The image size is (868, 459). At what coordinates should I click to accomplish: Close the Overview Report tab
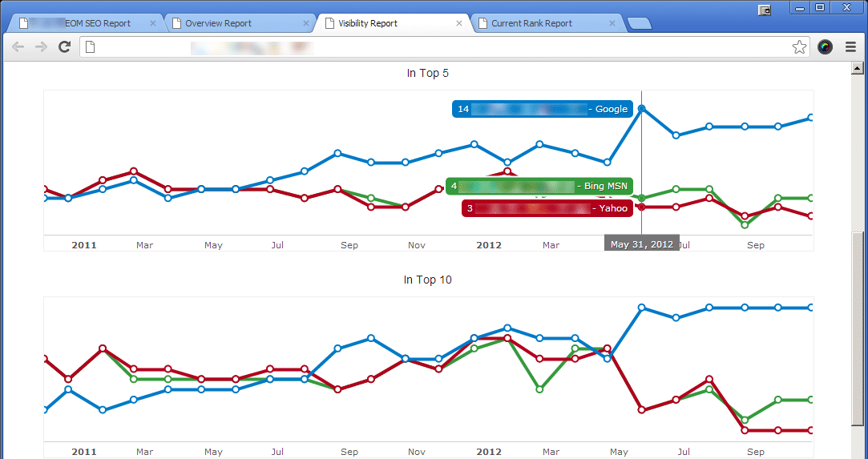click(306, 23)
